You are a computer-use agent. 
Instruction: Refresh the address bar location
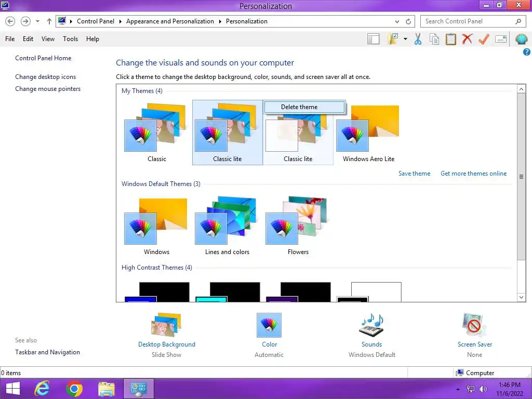408,21
